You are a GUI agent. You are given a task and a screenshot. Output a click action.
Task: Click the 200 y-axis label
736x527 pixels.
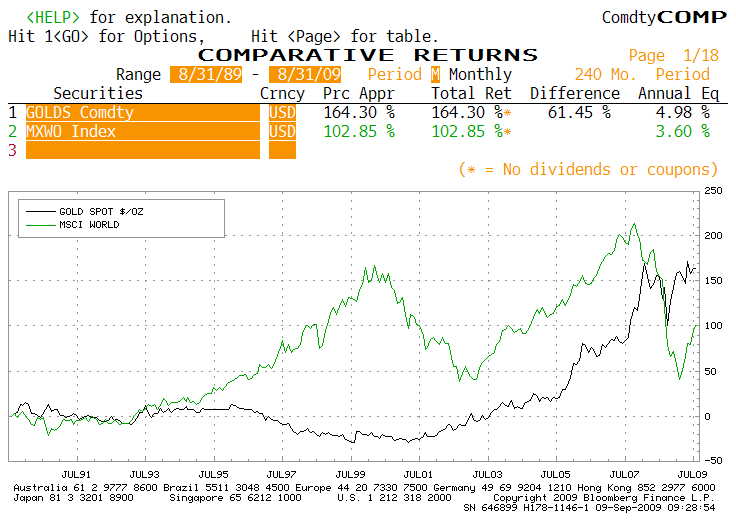pyautogui.click(x=713, y=236)
